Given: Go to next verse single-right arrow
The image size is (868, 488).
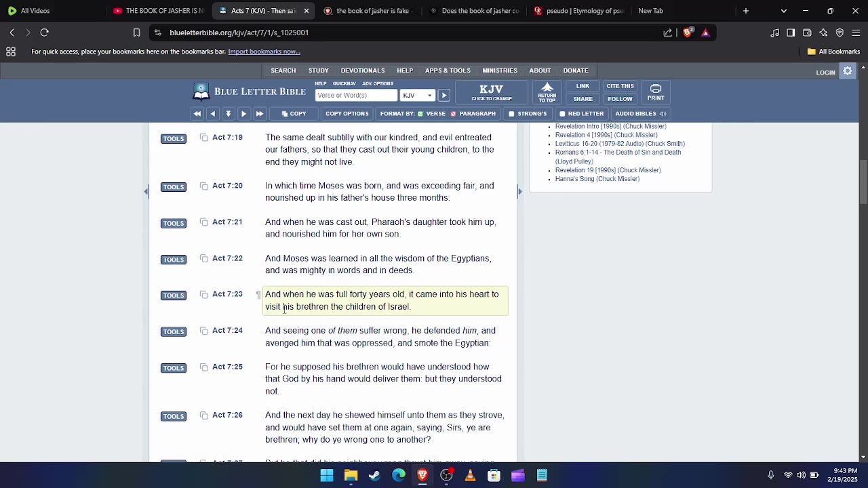Looking at the screenshot, I should pyautogui.click(x=243, y=114).
